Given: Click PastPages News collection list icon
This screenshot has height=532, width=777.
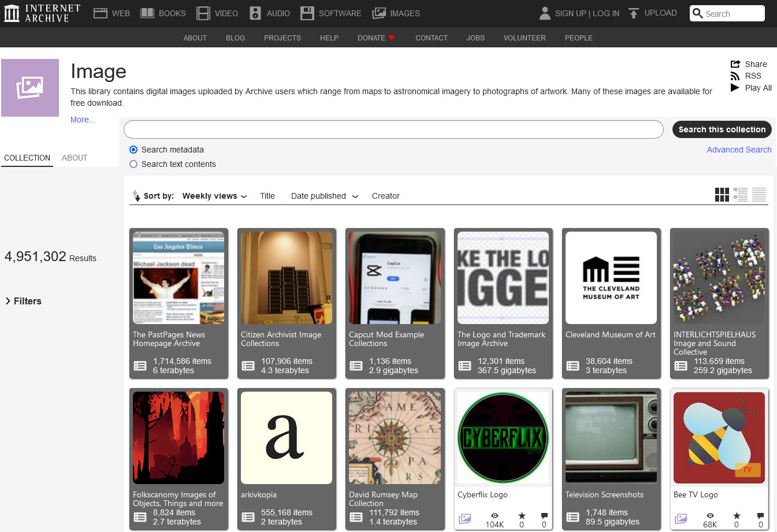Looking at the screenshot, I should click(x=140, y=366).
